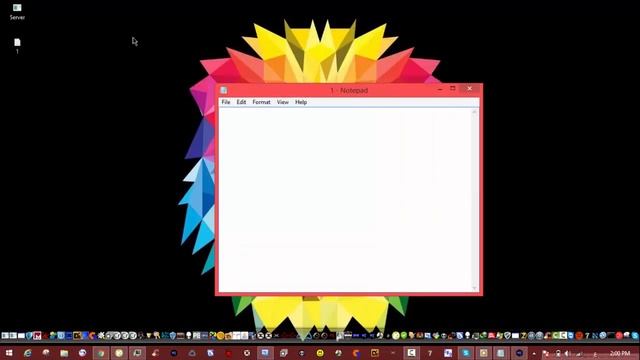
Task: Open File Explorer folder icon on taskbar
Action: 64,353
